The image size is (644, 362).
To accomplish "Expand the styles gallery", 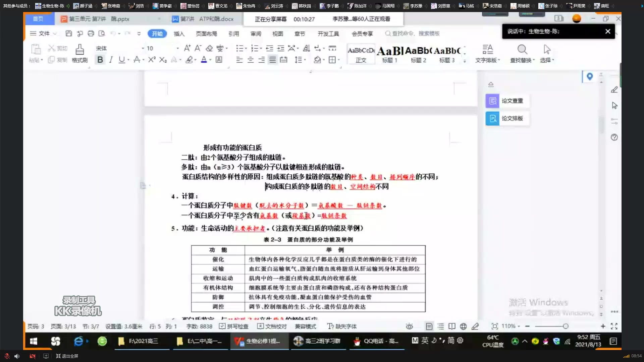I will 465,61.
